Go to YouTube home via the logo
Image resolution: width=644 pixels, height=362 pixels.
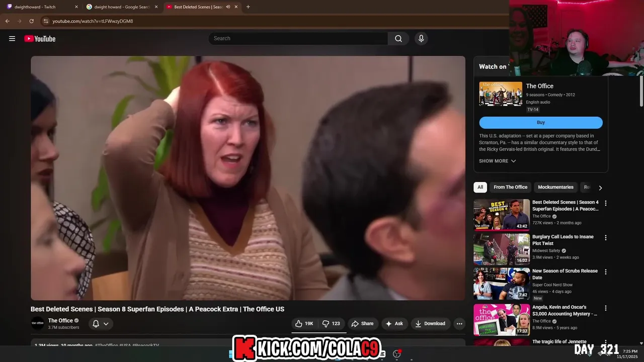point(40,39)
